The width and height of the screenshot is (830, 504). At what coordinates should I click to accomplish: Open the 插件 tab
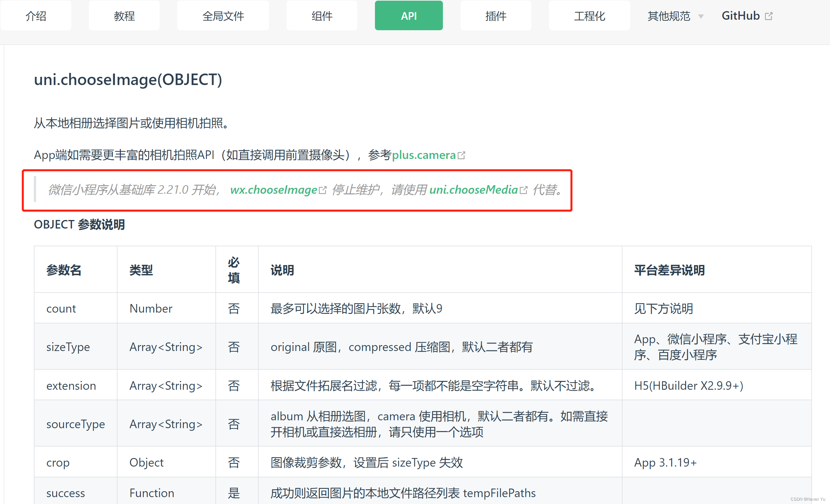point(495,16)
